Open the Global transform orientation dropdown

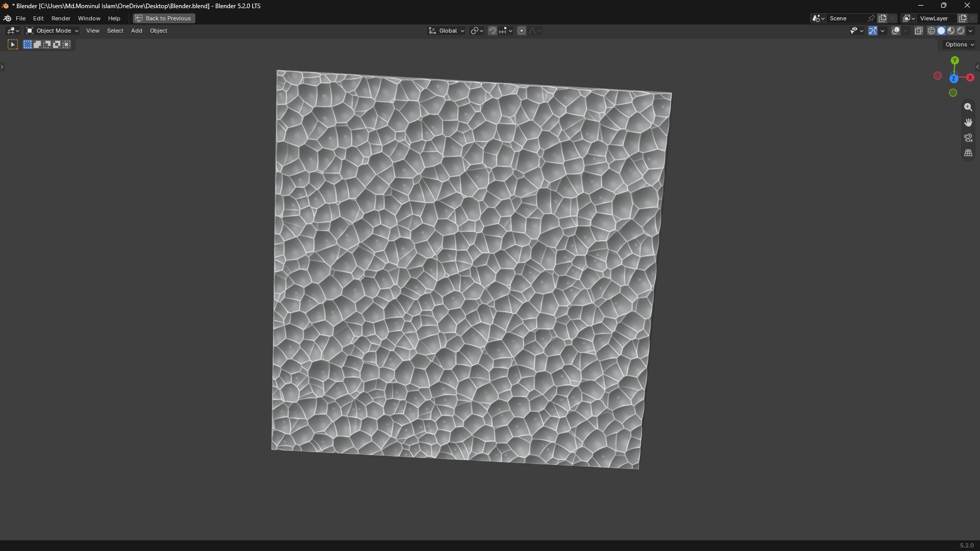pyautogui.click(x=446, y=31)
